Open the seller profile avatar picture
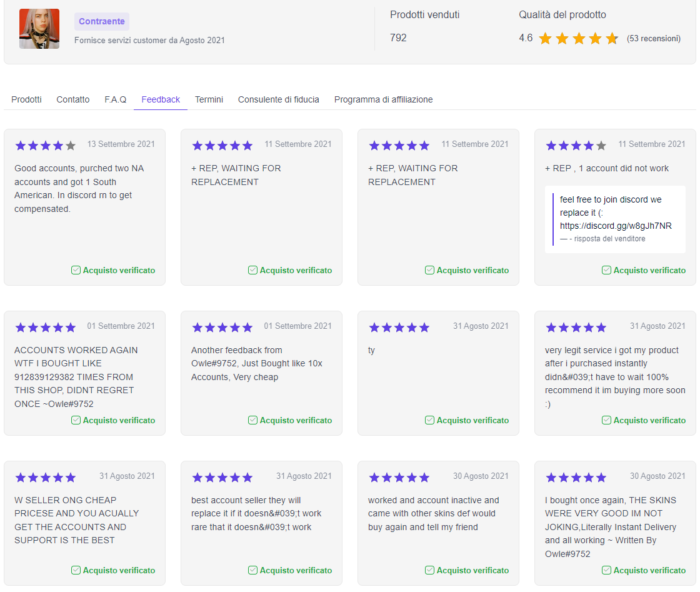The width and height of the screenshot is (700, 592). pyautogui.click(x=39, y=28)
